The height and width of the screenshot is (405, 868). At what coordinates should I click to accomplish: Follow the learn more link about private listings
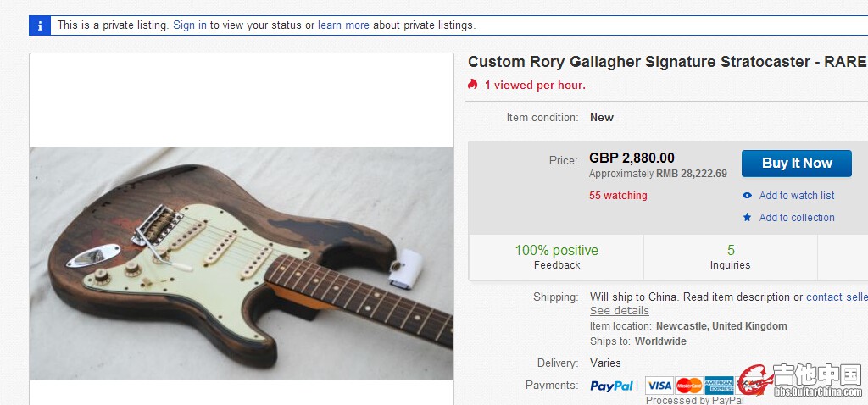pos(343,25)
